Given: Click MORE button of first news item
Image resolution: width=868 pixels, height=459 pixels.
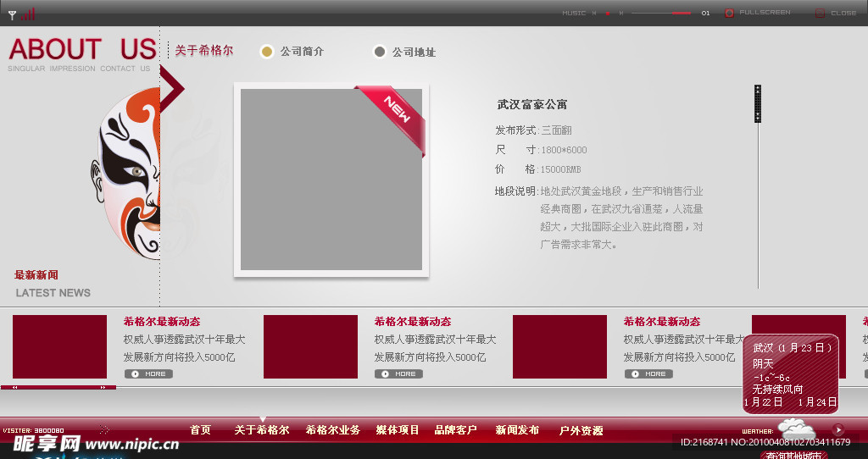Looking at the screenshot, I should [x=149, y=373].
